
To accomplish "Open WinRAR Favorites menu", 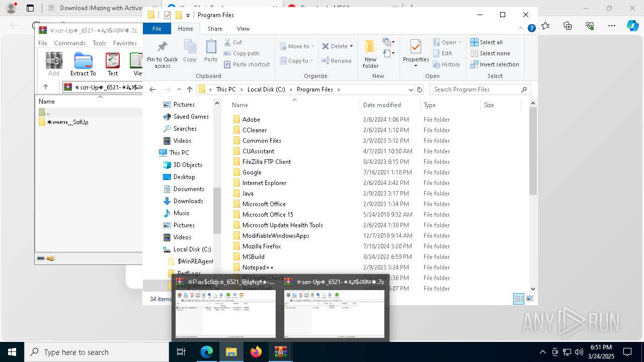I will [125, 43].
